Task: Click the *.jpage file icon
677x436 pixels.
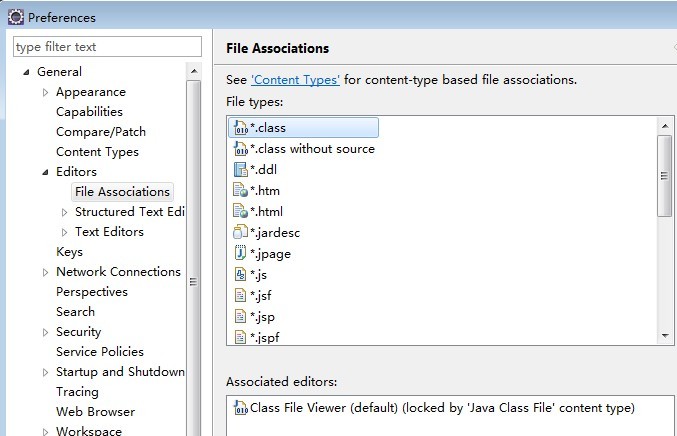Action: click(240, 254)
